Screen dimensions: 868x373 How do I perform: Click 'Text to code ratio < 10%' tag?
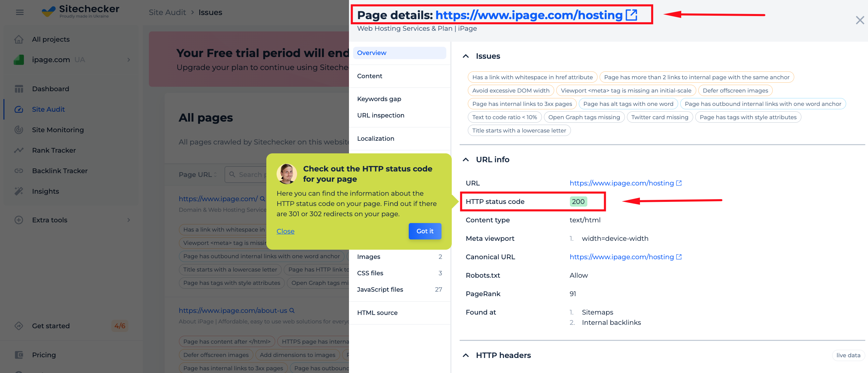tap(505, 117)
